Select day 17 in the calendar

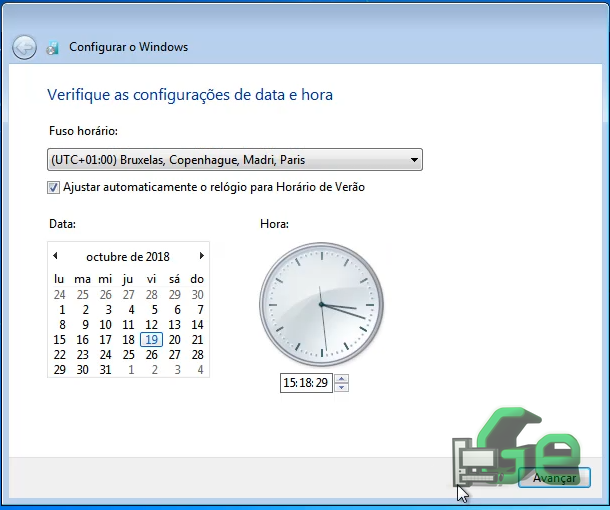coord(105,340)
